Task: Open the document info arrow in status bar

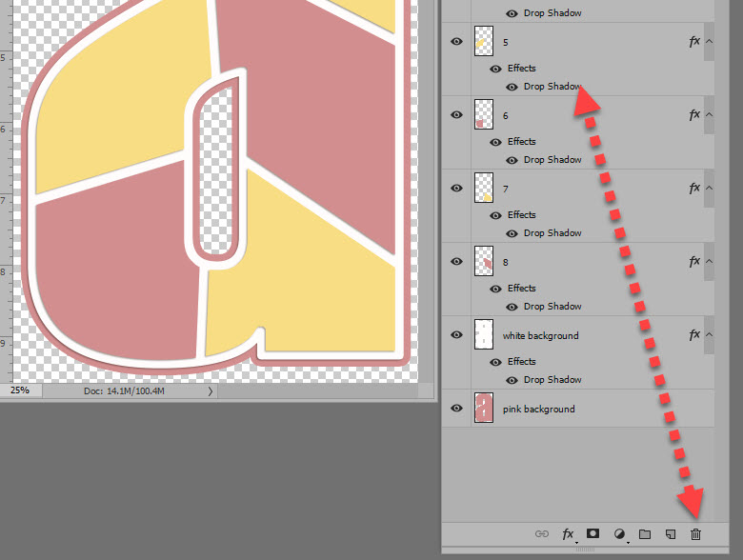Action: pos(211,391)
